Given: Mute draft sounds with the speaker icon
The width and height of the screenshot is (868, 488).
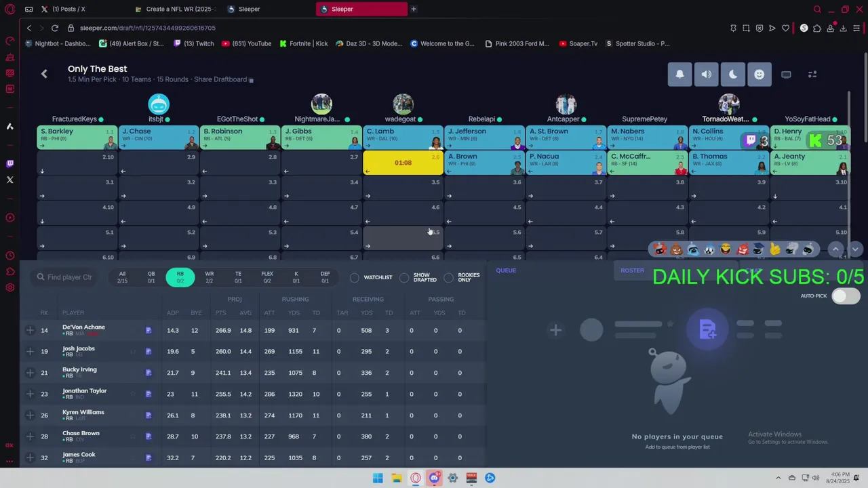Looking at the screenshot, I should coord(706,75).
